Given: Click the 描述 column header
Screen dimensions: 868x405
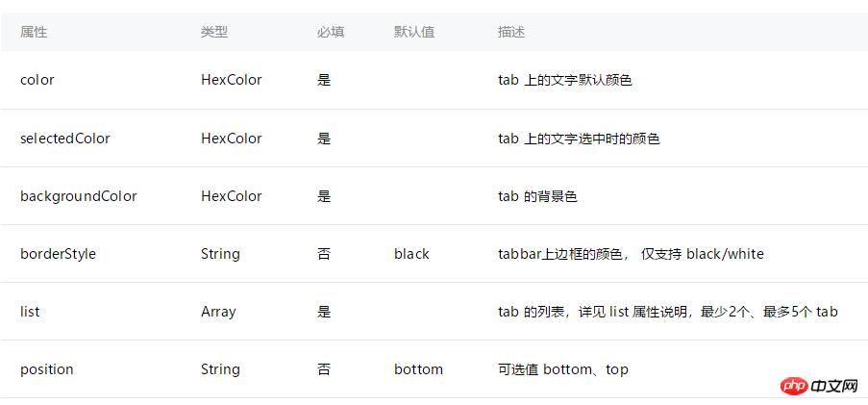Looking at the screenshot, I should pos(511,32).
